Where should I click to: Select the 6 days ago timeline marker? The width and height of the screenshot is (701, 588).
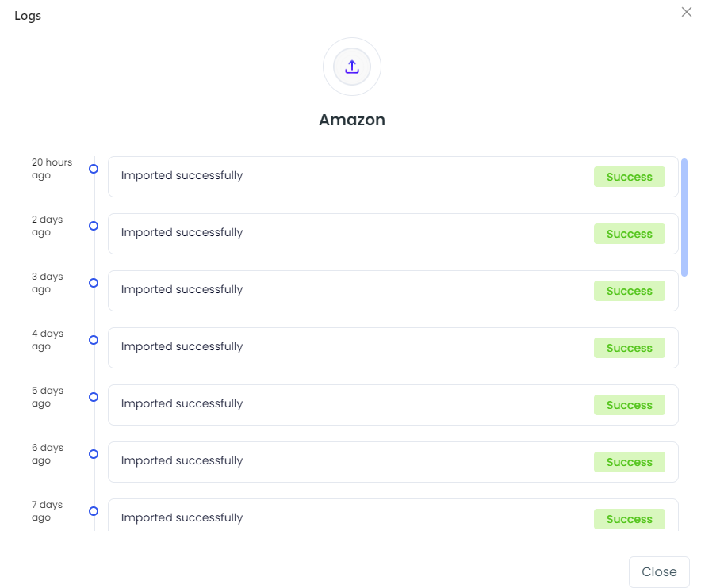[94, 454]
